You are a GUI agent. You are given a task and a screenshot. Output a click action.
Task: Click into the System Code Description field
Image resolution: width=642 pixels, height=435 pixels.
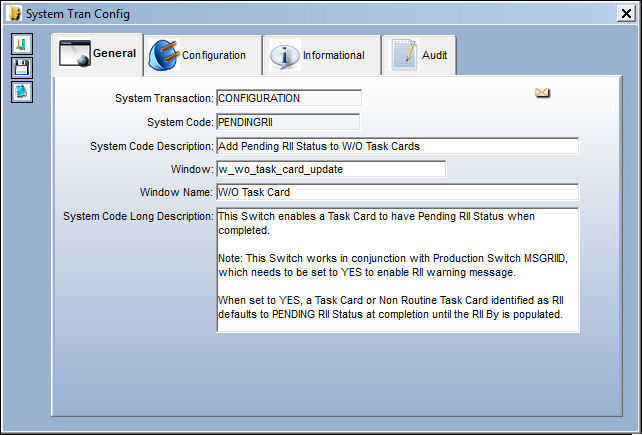398,146
